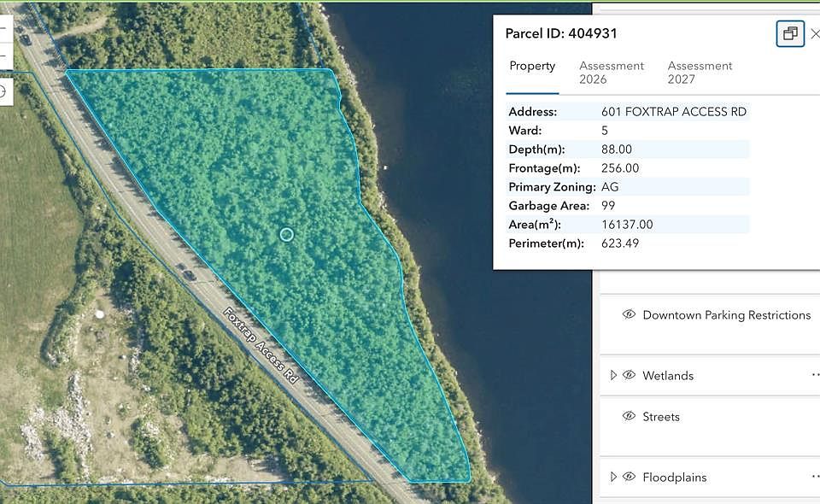This screenshot has height=504, width=820.
Task: Click the Perimeter value 623.49
Action: pyautogui.click(x=620, y=243)
